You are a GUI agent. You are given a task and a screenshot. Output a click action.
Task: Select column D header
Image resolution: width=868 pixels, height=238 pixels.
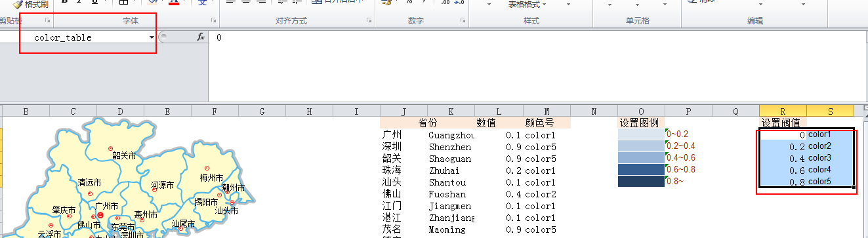(x=121, y=111)
